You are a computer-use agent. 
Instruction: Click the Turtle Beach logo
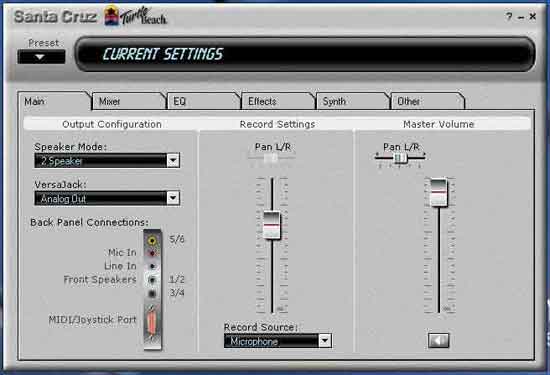135,16
